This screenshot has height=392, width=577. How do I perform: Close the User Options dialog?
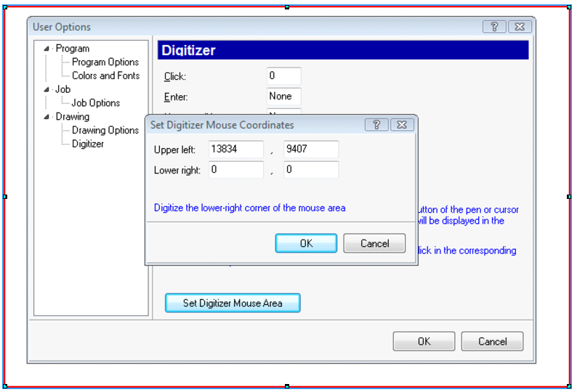[518, 27]
